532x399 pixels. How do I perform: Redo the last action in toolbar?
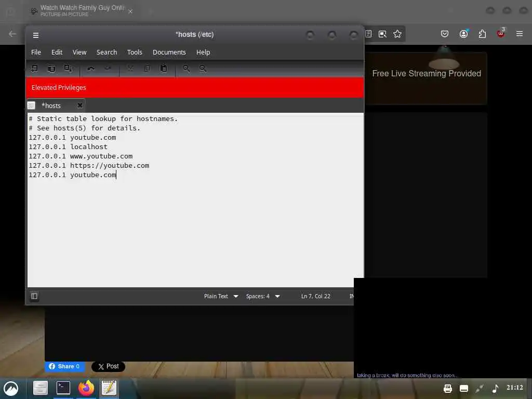[108, 69]
